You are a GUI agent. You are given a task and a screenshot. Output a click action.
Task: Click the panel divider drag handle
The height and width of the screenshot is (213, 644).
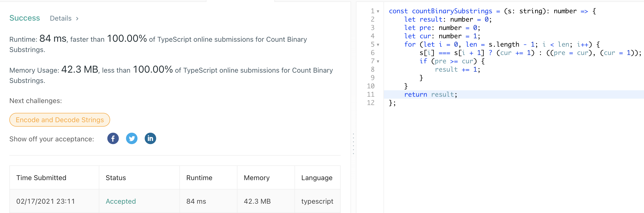click(x=353, y=144)
